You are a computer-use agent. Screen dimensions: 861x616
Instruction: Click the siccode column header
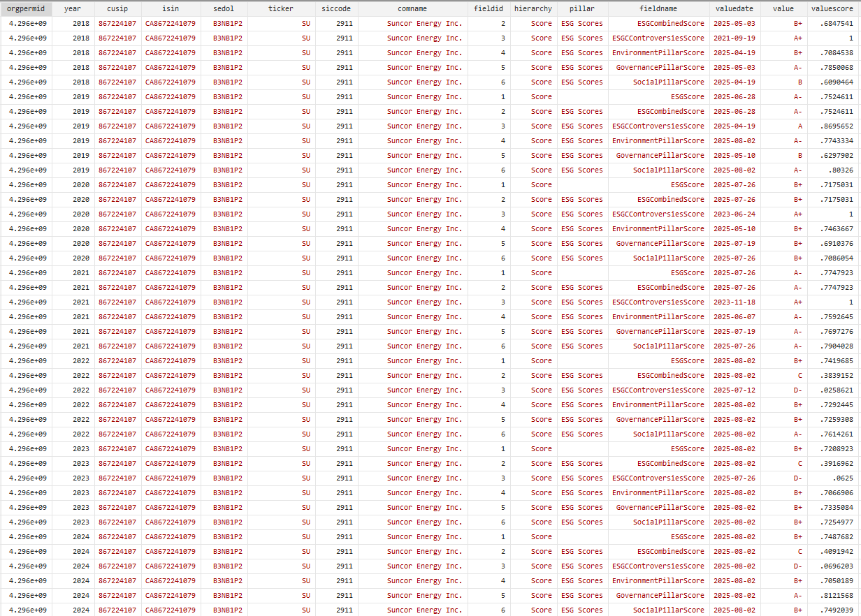point(336,8)
